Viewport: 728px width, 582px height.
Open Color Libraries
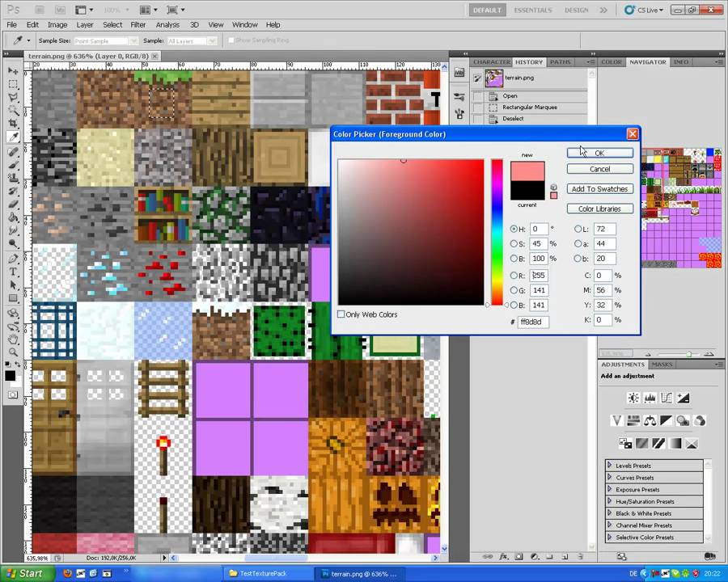(600, 209)
